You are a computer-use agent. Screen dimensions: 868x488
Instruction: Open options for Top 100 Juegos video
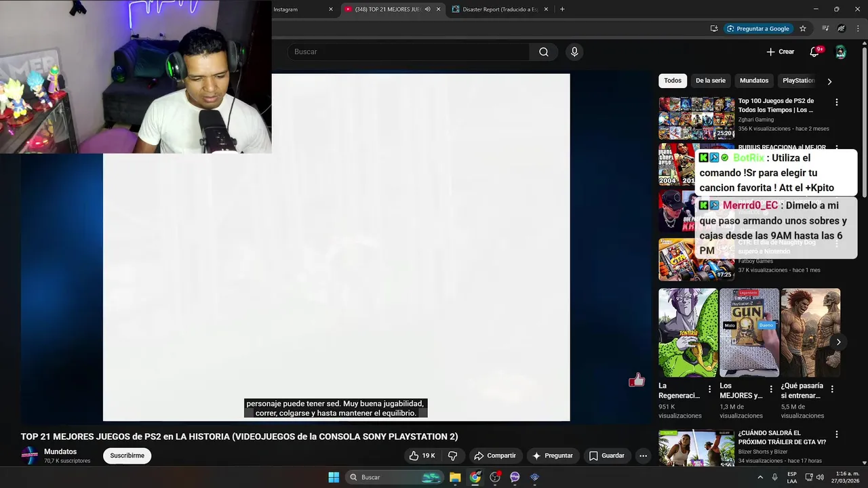(837, 102)
